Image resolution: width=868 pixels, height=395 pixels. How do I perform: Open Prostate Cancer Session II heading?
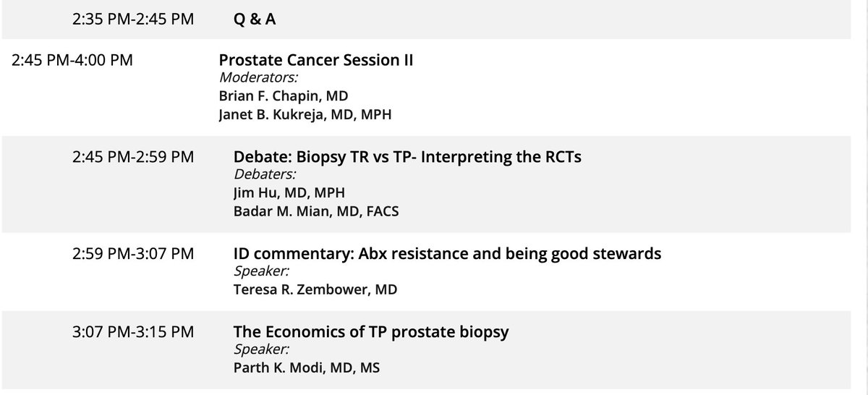[x=316, y=60]
